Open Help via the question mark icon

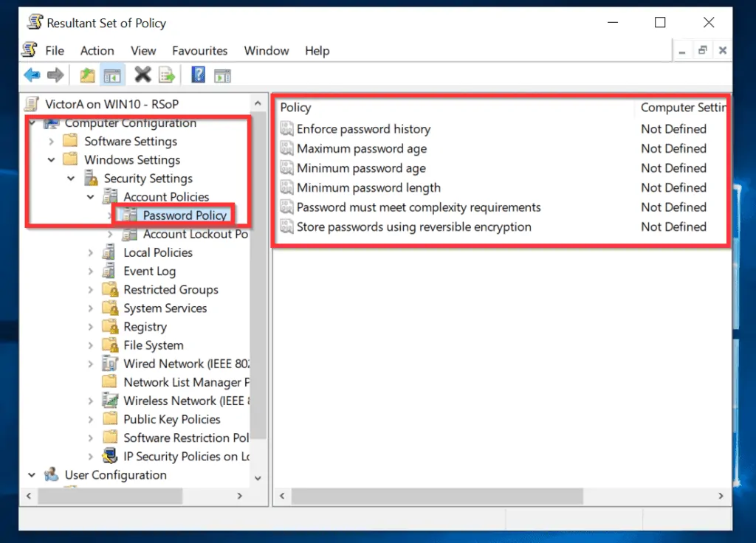[x=198, y=75]
